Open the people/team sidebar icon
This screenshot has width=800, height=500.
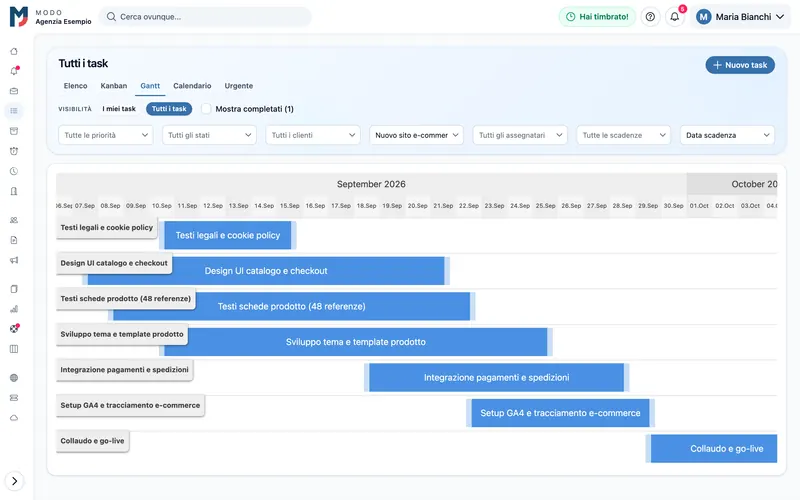coord(14,220)
